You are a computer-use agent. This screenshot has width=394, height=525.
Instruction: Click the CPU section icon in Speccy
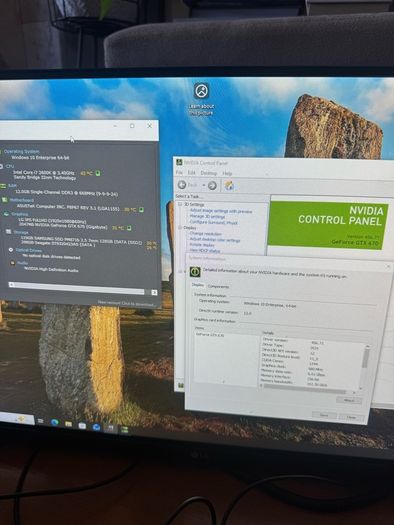tap(1, 166)
